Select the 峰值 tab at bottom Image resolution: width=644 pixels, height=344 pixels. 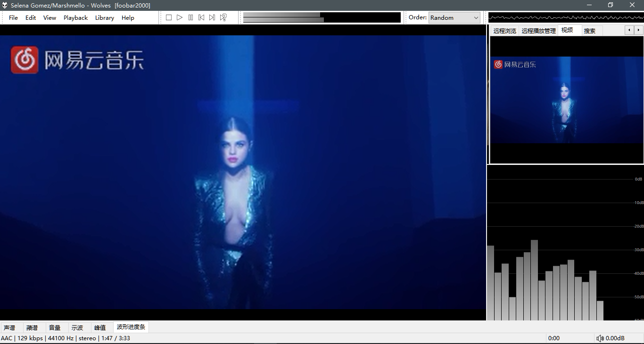[100, 328]
